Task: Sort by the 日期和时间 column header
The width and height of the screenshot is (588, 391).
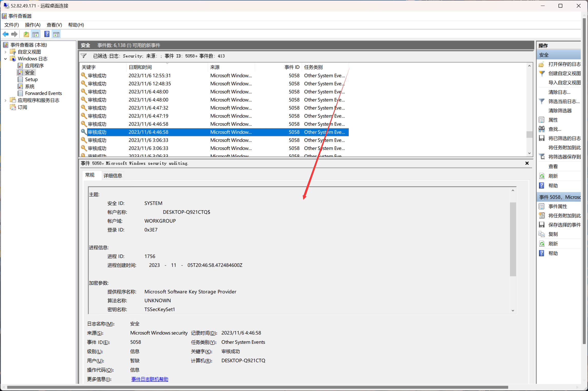Action: tap(140, 67)
